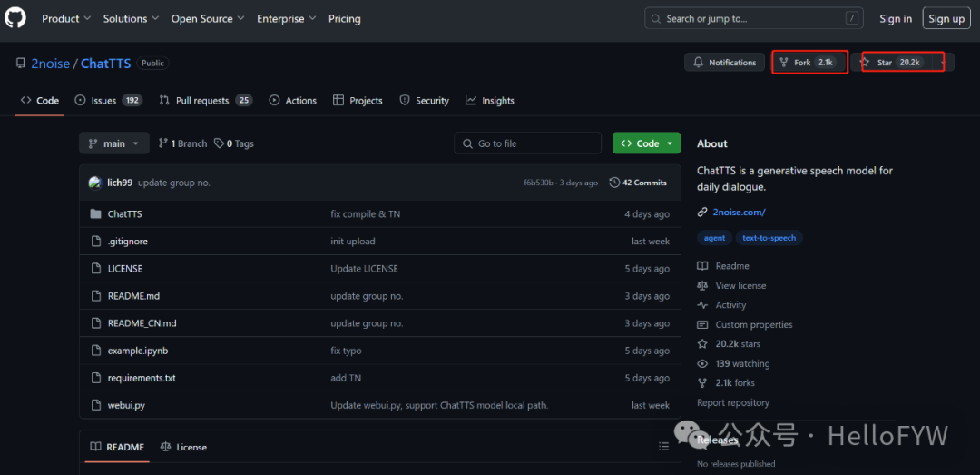Click the folder icon beside ChatTTS
This screenshot has width=980, height=475.
tap(95, 214)
